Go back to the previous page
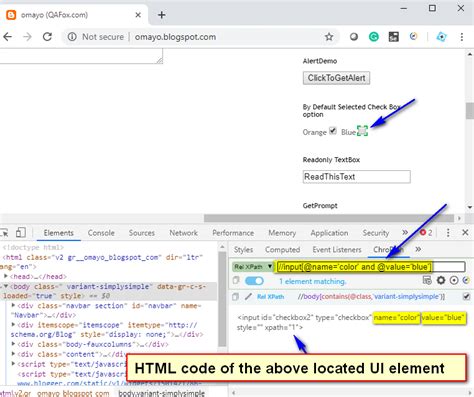The height and width of the screenshot is (397, 474). pos(7,37)
